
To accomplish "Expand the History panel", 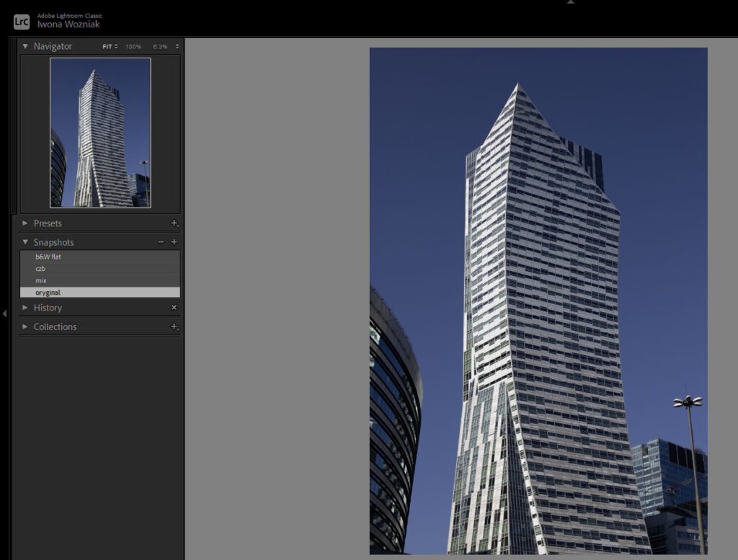I will pyautogui.click(x=48, y=307).
